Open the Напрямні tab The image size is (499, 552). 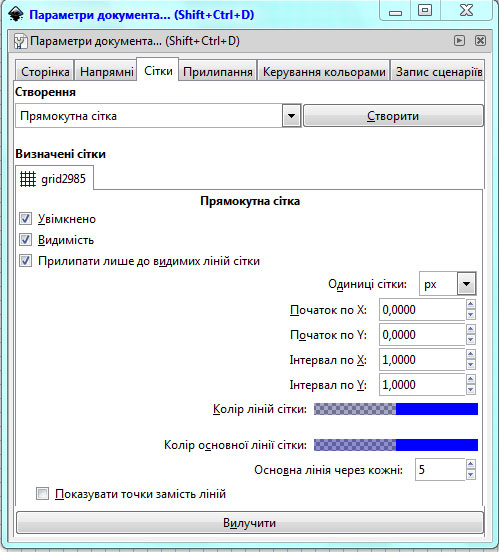point(106,72)
